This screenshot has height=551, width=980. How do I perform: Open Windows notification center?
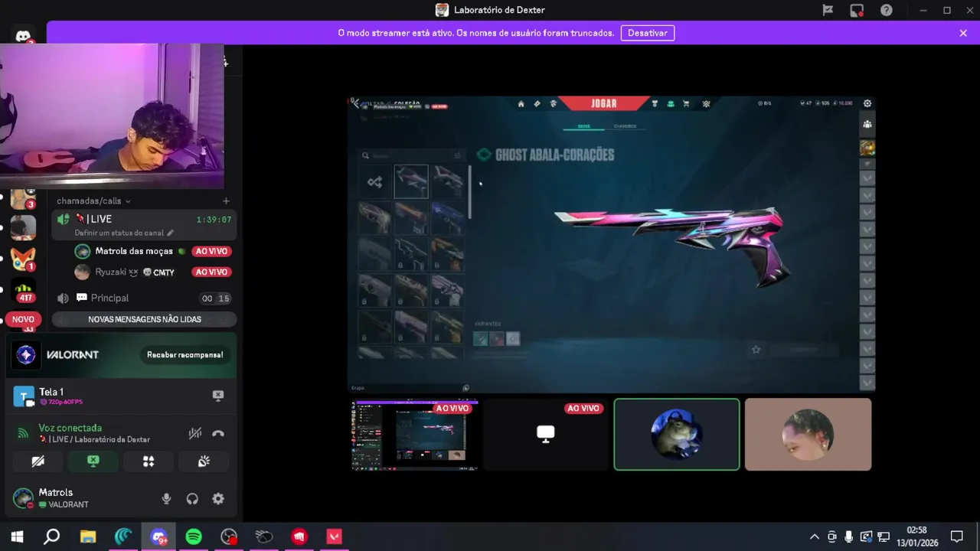957,537
